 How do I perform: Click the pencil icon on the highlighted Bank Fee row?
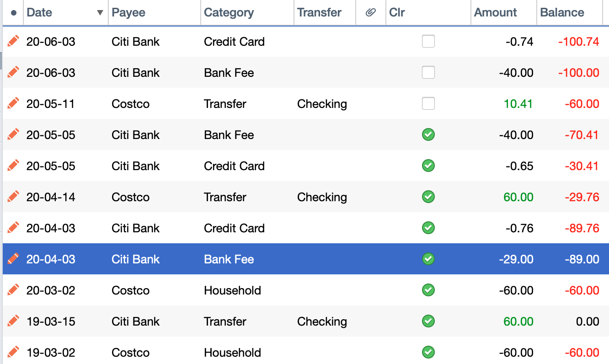pyautogui.click(x=13, y=259)
